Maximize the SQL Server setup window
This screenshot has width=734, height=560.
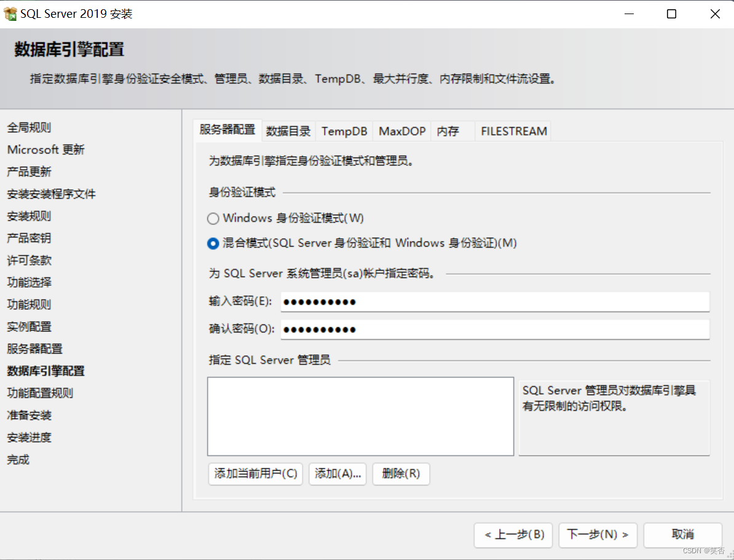(672, 14)
